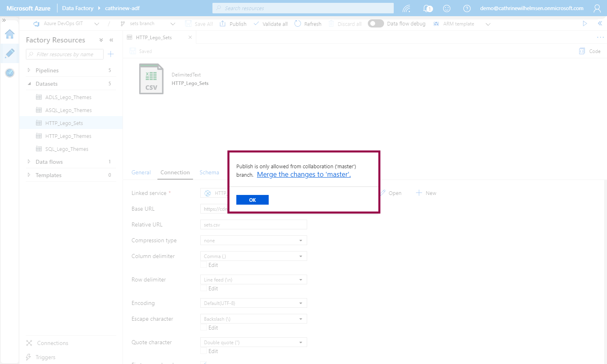Viewport: 607px width, 364px height.
Task: Open the help question mark icon
Action: (x=467, y=8)
